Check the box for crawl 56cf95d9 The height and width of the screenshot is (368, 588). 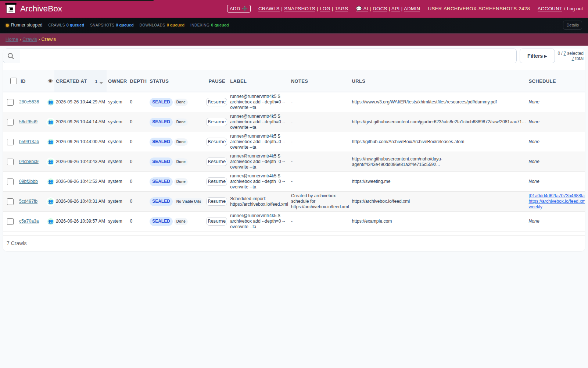(10, 122)
